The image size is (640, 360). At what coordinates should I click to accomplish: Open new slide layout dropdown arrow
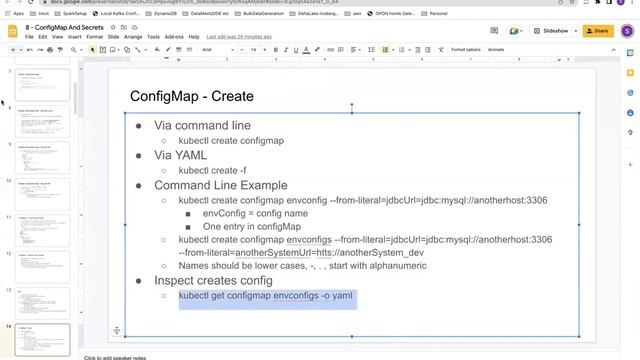coord(20,50)
